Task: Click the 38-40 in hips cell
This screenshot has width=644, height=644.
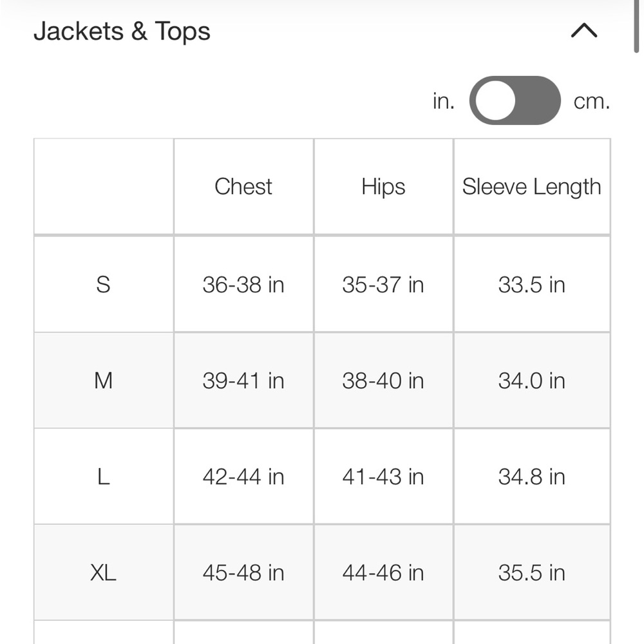Action: (383, 381)
